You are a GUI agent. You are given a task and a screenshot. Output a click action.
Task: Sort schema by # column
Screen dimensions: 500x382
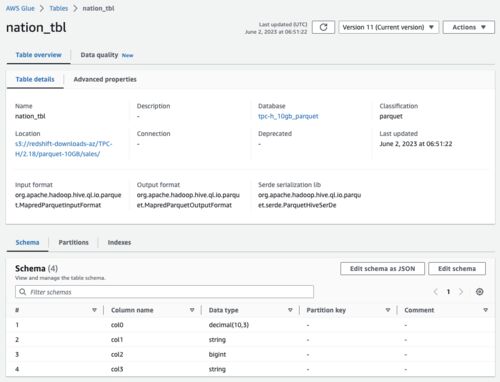[x=94, y=310]
